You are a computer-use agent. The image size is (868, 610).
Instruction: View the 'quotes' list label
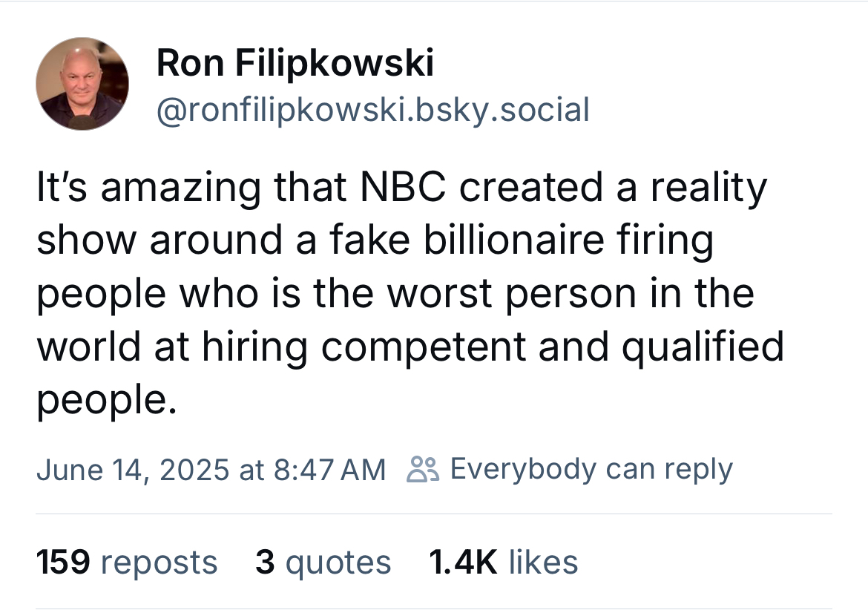point(338,562)
